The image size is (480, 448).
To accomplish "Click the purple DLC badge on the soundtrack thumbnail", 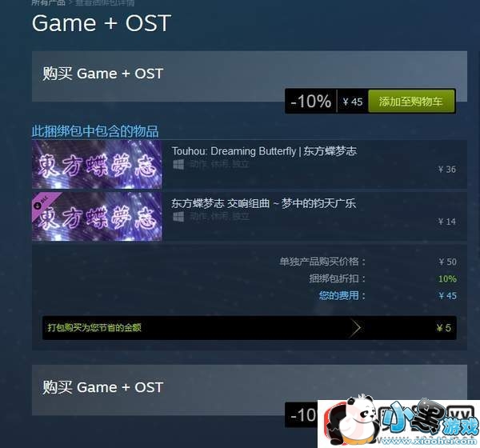I will [x=43, y=202].
